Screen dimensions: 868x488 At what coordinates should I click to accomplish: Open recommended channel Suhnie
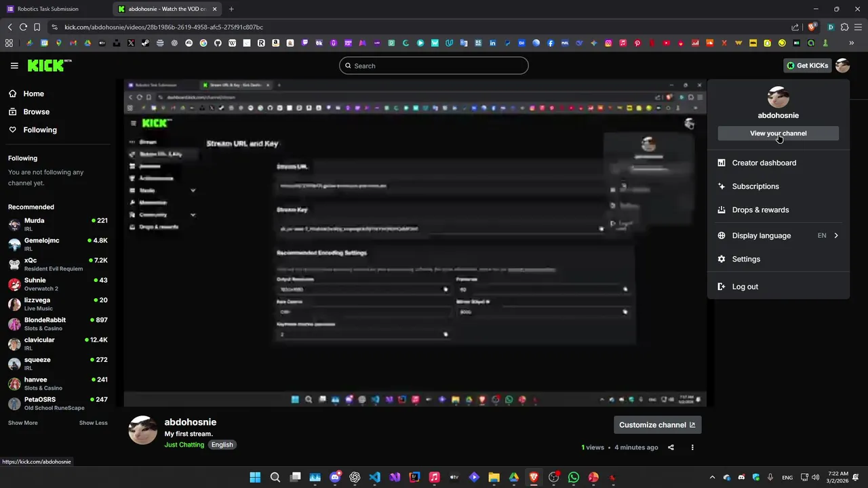click(x=58, y=284)
